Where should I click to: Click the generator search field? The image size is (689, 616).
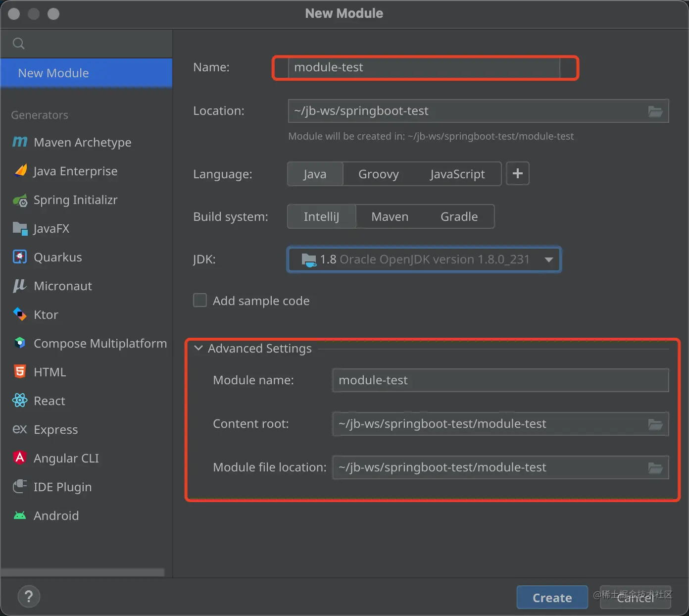tap(87, 44)
